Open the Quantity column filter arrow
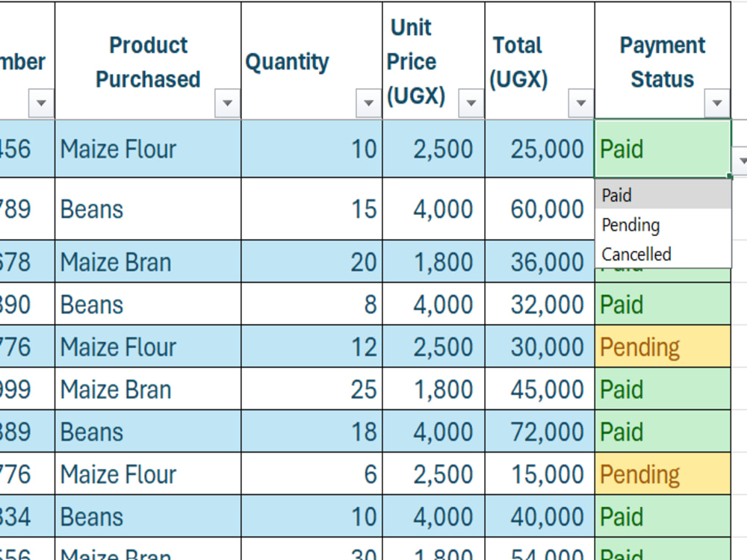This screenshot has height=560, width=747. [x=368, y=103]
